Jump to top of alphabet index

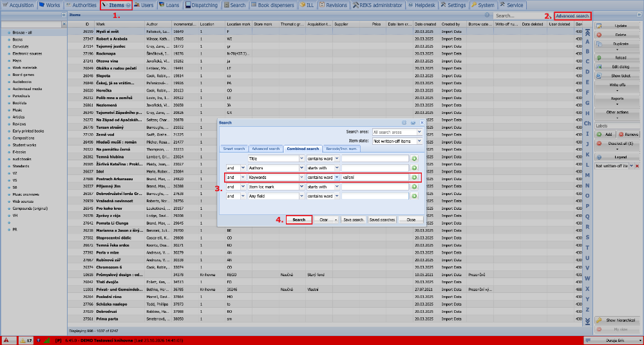(588, 33)
